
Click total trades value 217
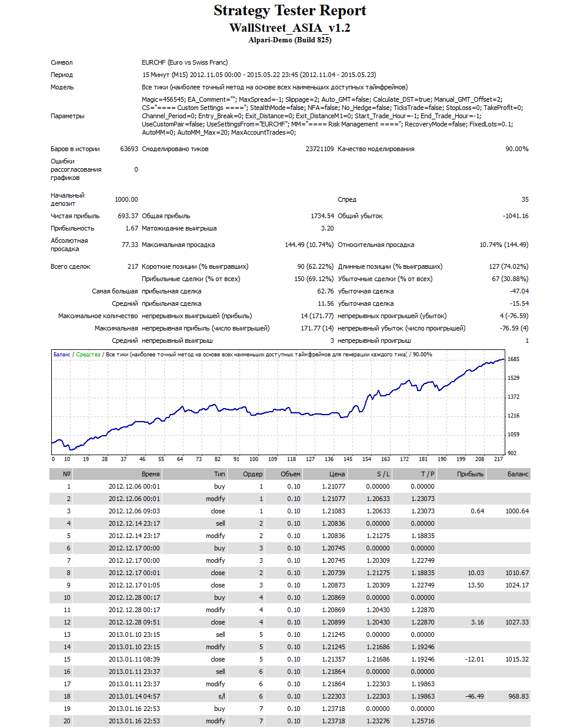pos(133,266)
